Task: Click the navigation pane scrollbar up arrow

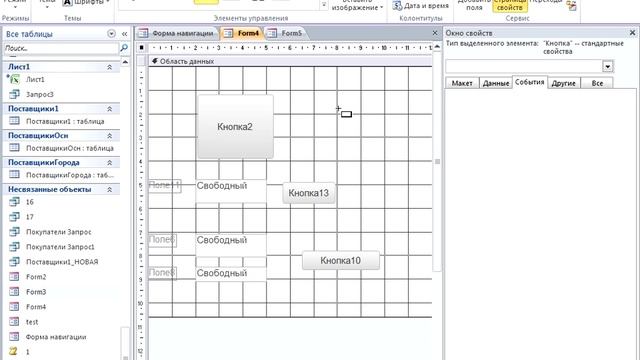Action: tap(125, 62)
